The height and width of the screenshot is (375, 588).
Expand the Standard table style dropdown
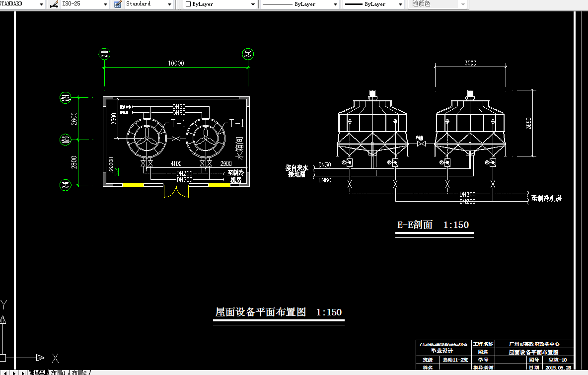(169, 4)
